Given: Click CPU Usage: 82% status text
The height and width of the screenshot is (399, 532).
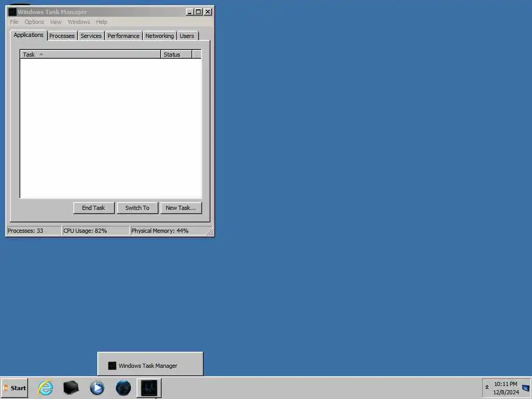Looking at the screenshot, I should (85, 231).
